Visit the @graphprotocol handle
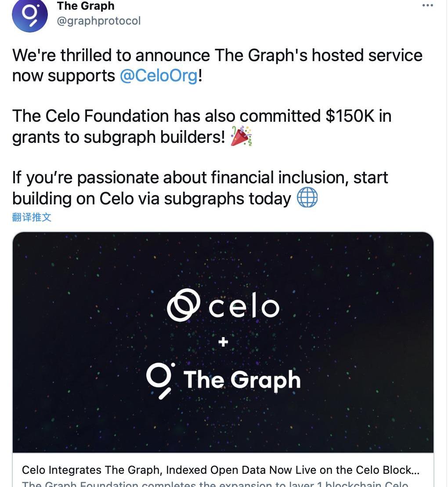The height and width of the screenshot is (487, 448). tap(99, 21)
